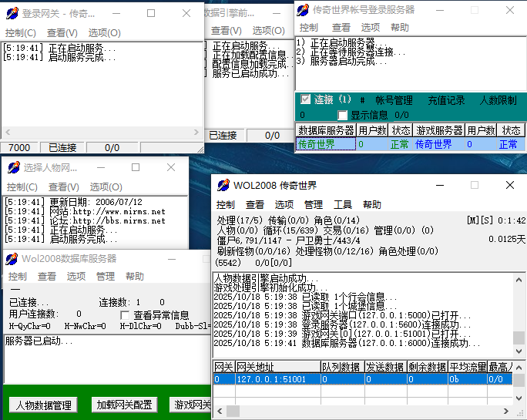Click the 游戏网关 button in database server
This screenshot has height=420, width=527.
tap(190, 405)
